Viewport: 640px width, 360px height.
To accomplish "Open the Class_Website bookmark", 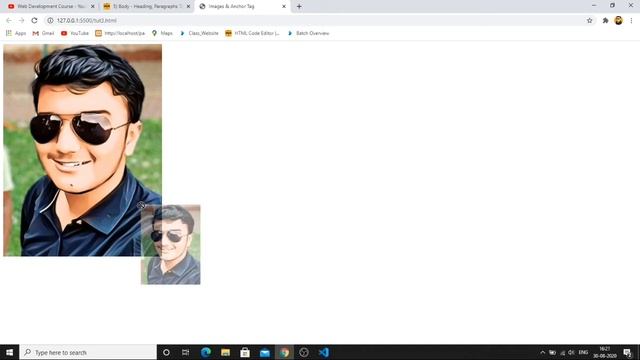I will click(199, 33).
